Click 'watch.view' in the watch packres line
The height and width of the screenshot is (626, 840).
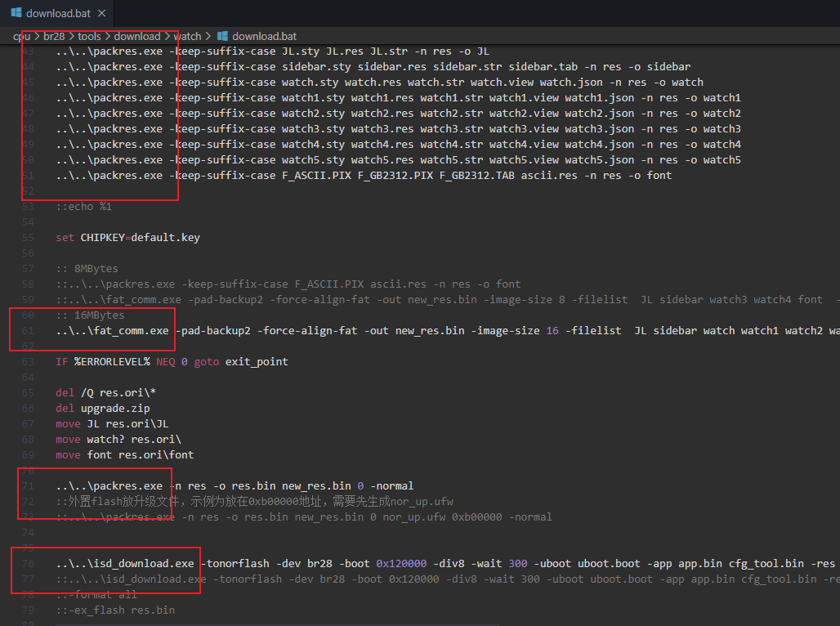point(502,83)
